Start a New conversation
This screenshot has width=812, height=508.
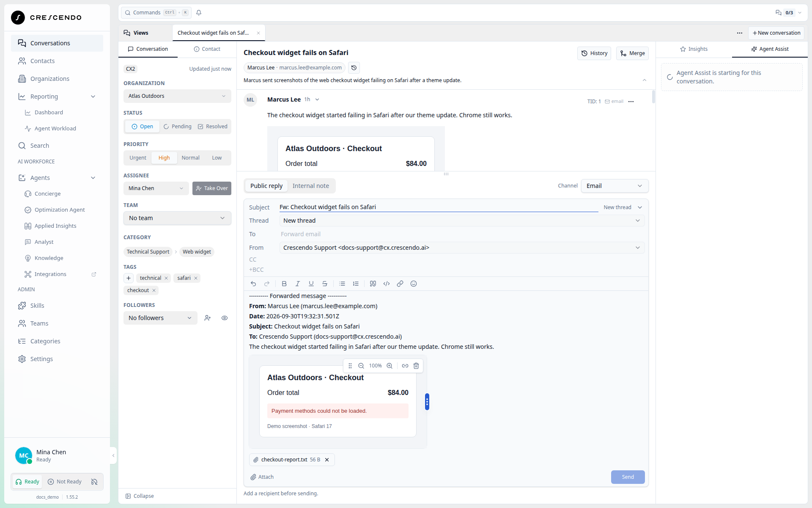776,33
